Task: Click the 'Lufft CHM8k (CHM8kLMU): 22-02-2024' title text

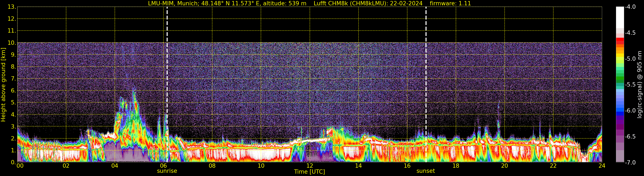Action: (368, 3)
